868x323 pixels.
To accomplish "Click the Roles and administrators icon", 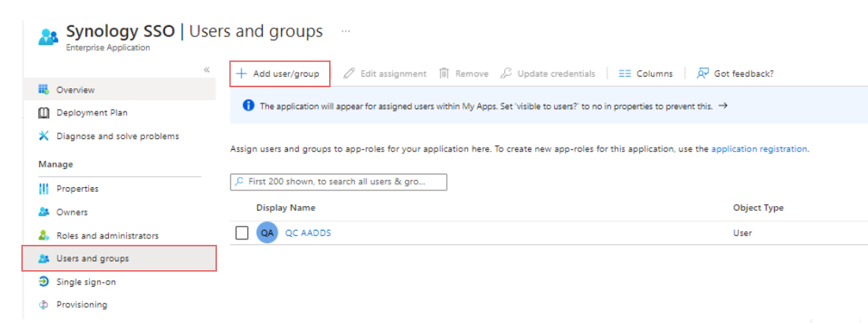I will (x=43, y=235).
